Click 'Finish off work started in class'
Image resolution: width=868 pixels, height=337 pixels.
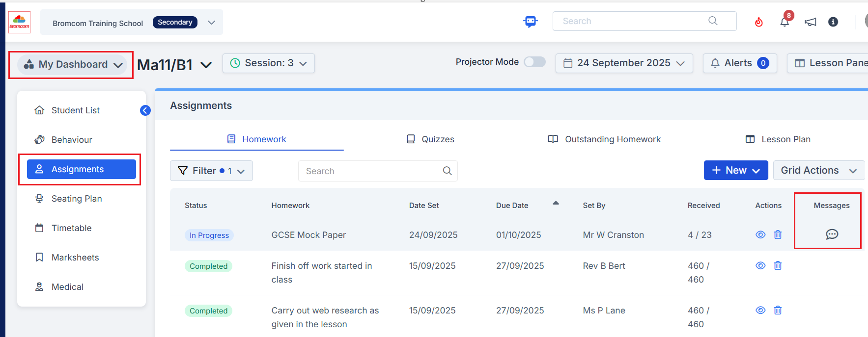[322, 273]
